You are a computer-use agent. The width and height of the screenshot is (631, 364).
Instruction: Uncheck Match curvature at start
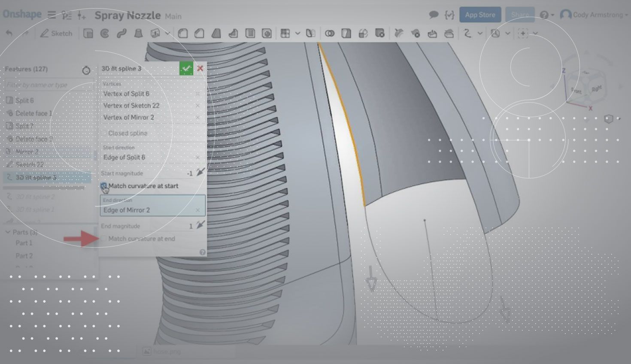tap(104, 186)
